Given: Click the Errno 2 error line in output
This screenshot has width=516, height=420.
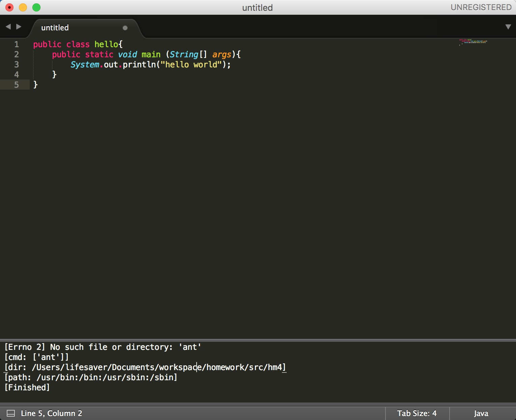Looking at the screenshot, I should 103,347.
